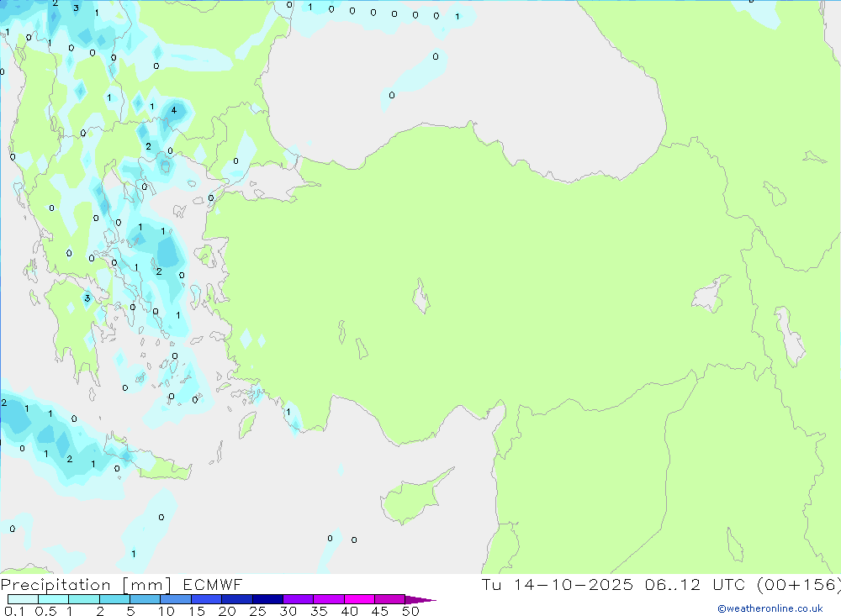The width and height of the screenshot is (841, 616).
Task: Select the 5–10 mm legend swatch
Action: pyautogui.click(x=145, y=599)
